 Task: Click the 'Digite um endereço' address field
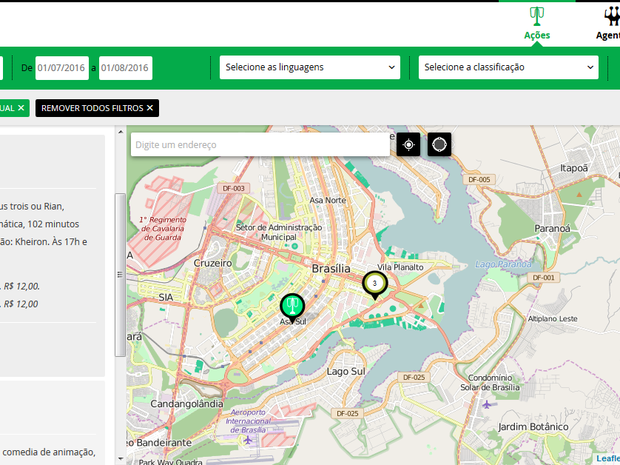pos(260,145)
